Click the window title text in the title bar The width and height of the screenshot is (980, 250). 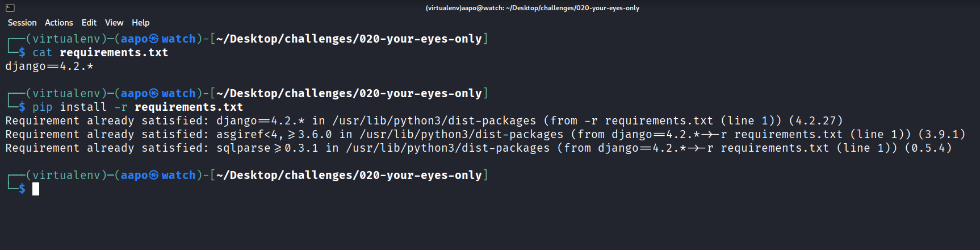click(532, 8)
